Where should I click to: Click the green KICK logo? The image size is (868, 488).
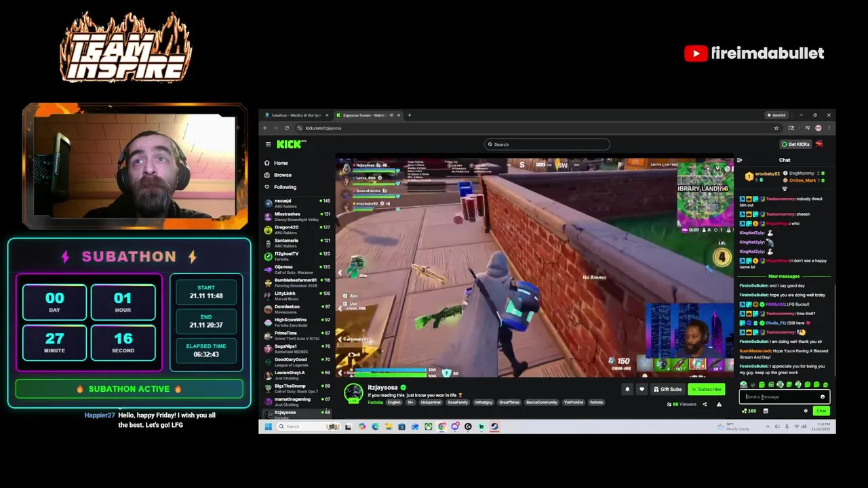(x=292, y=144)
